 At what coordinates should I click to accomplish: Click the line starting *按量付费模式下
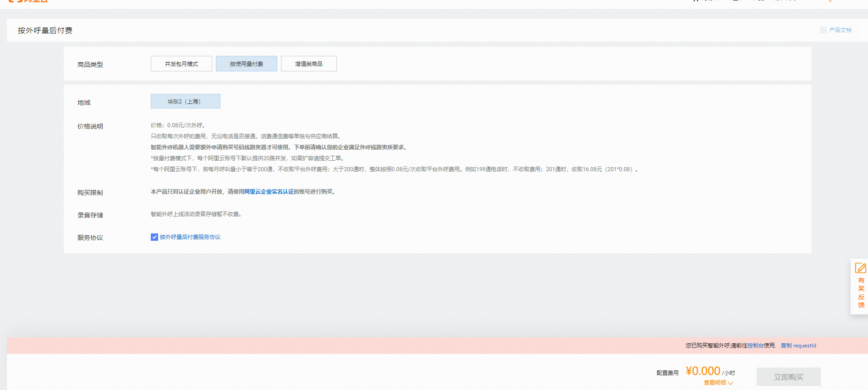[x=247, y=158]
